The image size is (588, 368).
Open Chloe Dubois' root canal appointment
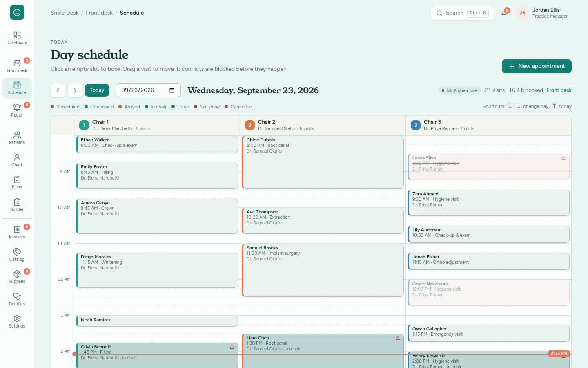click(323, 162)
